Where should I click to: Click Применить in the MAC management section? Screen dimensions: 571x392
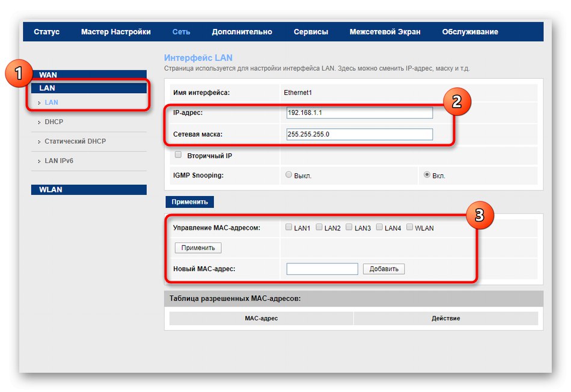[198, 247]
